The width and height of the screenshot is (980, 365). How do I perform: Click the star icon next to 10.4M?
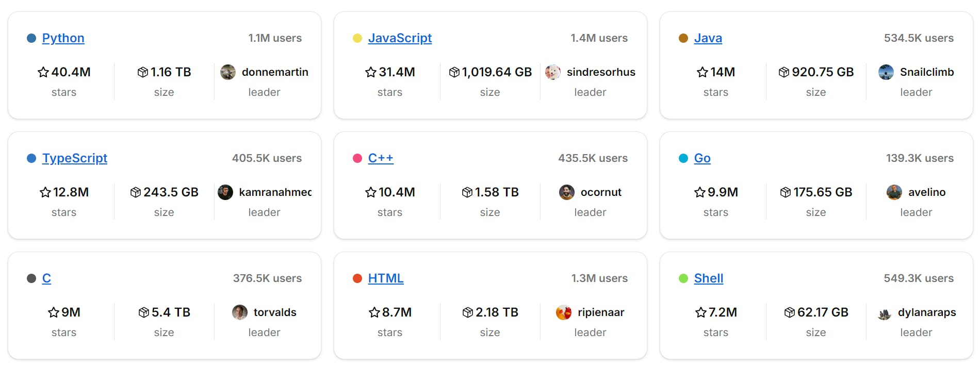[x=370, y=192]
